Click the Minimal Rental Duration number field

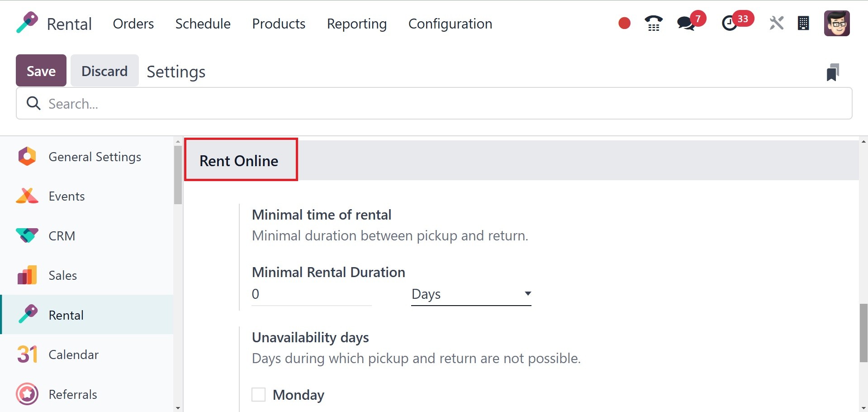[x=311, y=294]
